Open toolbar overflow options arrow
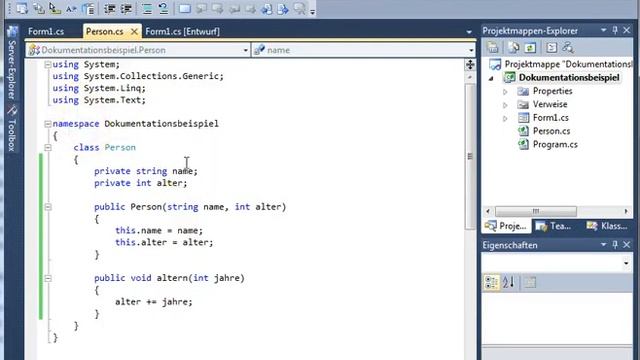This screenshot has height=360, width=640. [312, 11]
